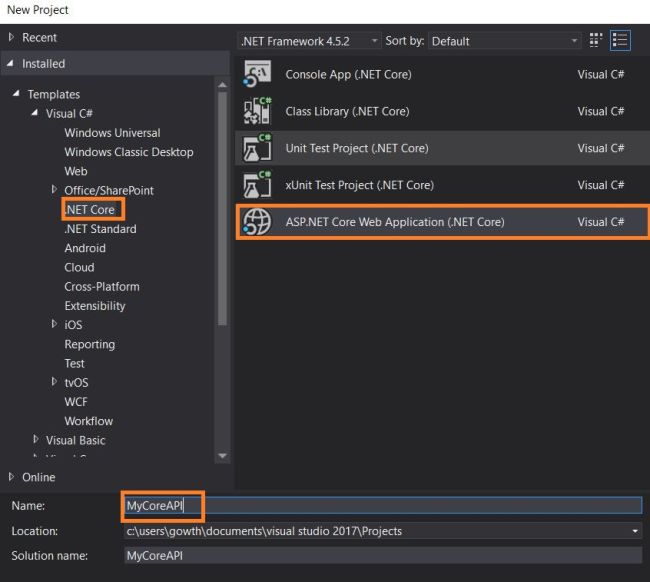
Task: Expand the Office/SharePoint node arrow
Action: point(54,189)
